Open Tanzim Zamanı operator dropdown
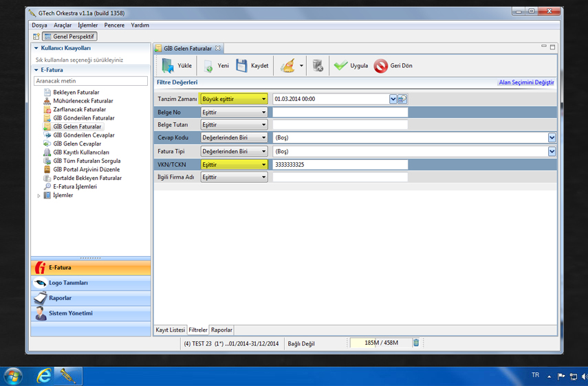Screen dimensions: 588x386 pos(234,99)
